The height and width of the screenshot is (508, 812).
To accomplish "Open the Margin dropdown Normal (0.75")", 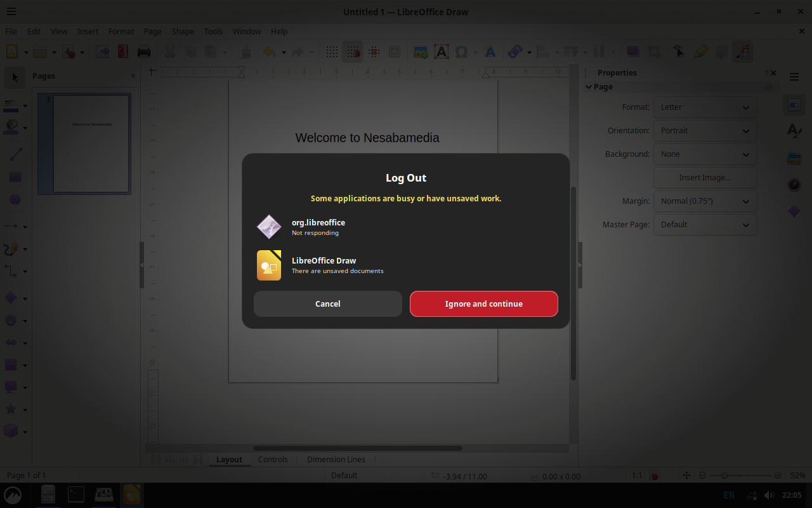I will [x=705, y=201].
